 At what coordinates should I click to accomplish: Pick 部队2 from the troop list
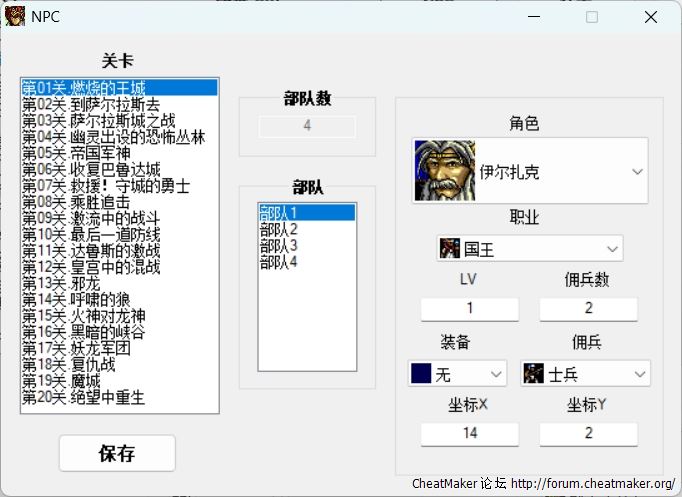279,229
